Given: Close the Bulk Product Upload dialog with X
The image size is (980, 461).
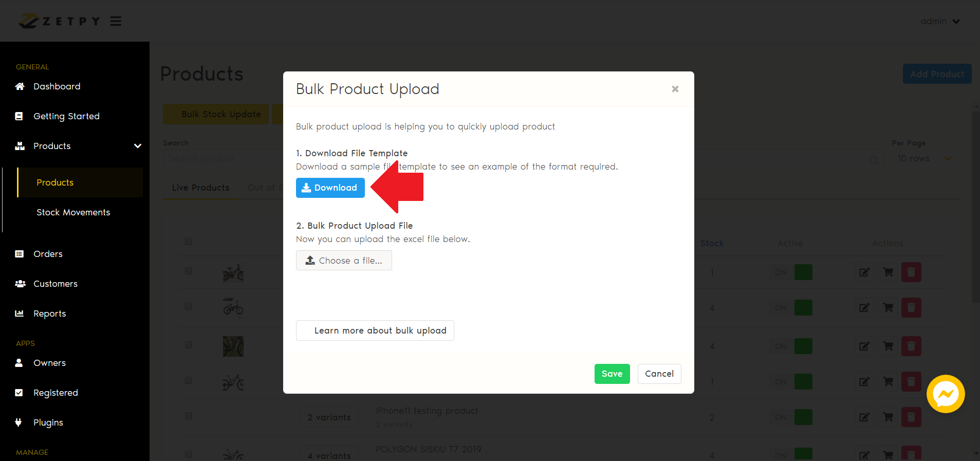Looking at the screenshot, I should tap(675, 89).
